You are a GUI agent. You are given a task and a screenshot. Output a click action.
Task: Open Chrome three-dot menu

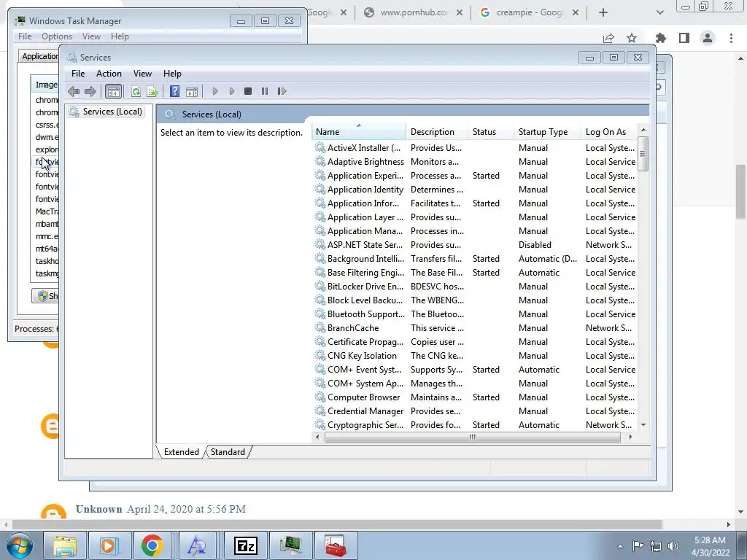coord(731,38)
